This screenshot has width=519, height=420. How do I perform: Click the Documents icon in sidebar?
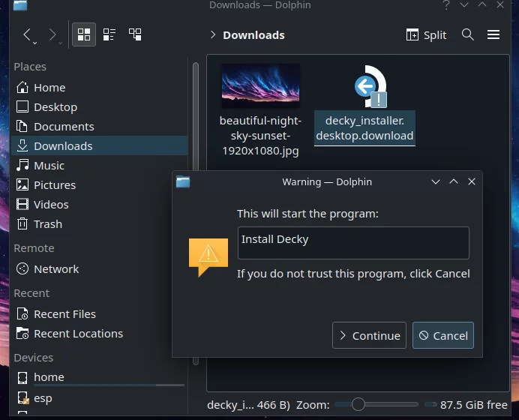22,127
